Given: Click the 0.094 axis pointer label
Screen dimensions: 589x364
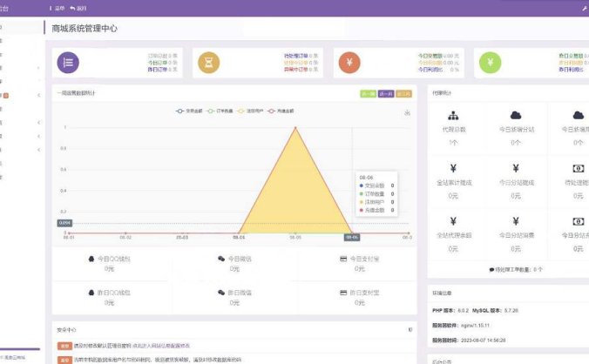Looking at the screenshot, I should pos(64,223).
